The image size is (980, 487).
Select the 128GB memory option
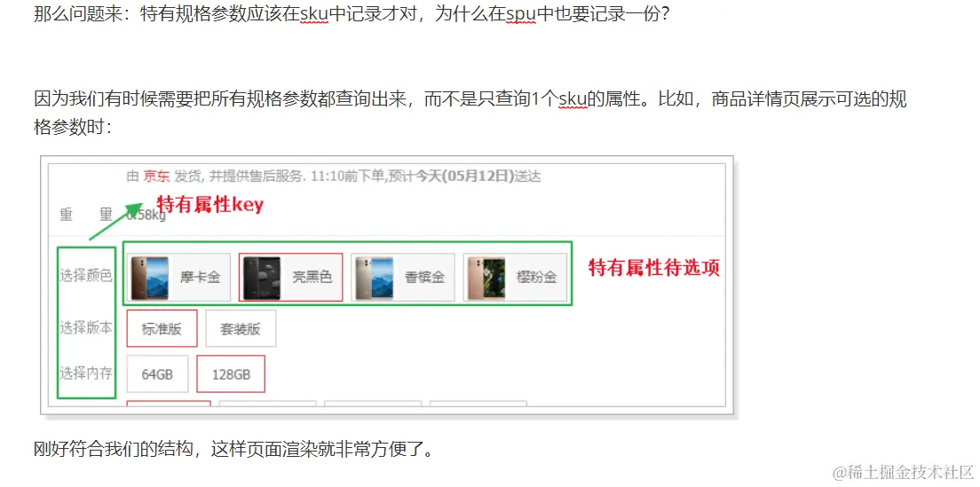(232, 374)
